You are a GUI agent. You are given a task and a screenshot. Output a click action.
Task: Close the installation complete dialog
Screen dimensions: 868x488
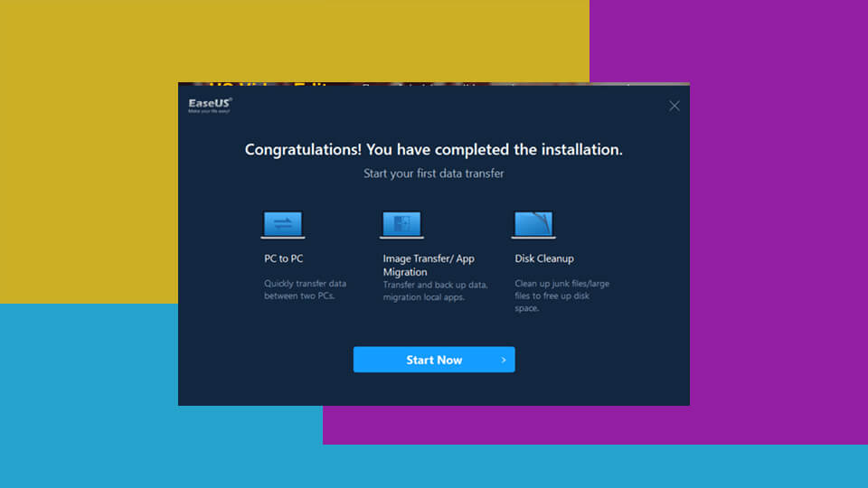click(x=675, y=106)
